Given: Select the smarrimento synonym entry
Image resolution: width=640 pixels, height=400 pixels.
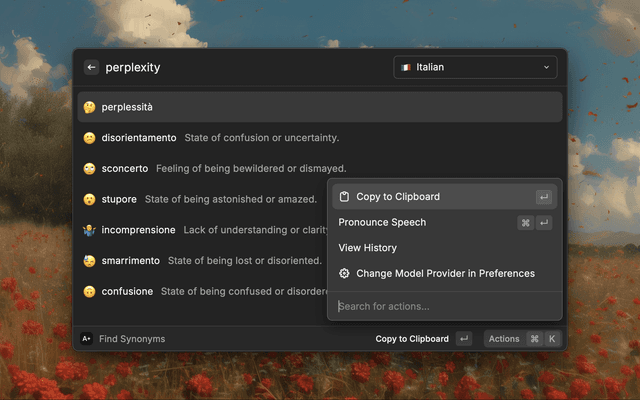Looking at the screenshot, I should (132, 261).
